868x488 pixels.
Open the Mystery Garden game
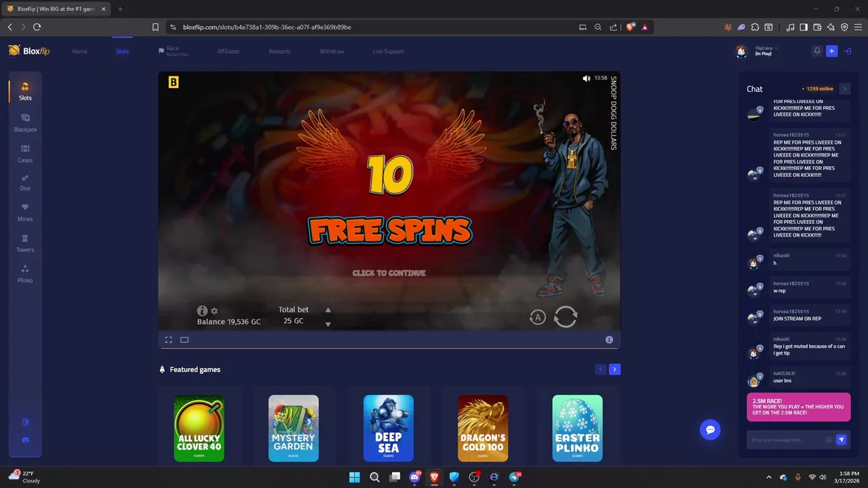[294, 428]
